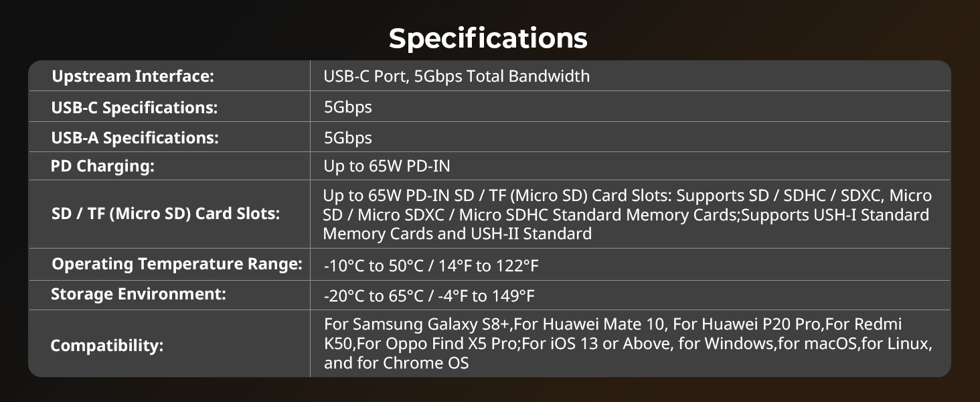Click the Oppo Find X5 Pro compatibility line
980x402 pixels.
(628, 344)
